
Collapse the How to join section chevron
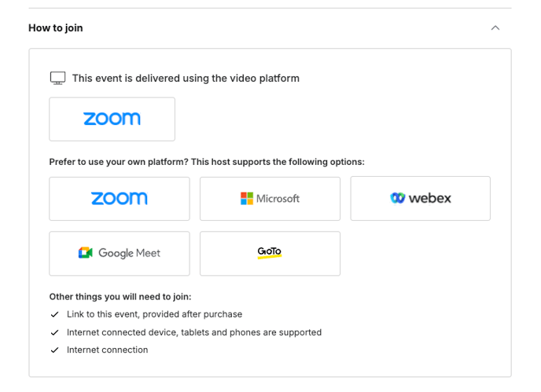[x=495, y=28]
